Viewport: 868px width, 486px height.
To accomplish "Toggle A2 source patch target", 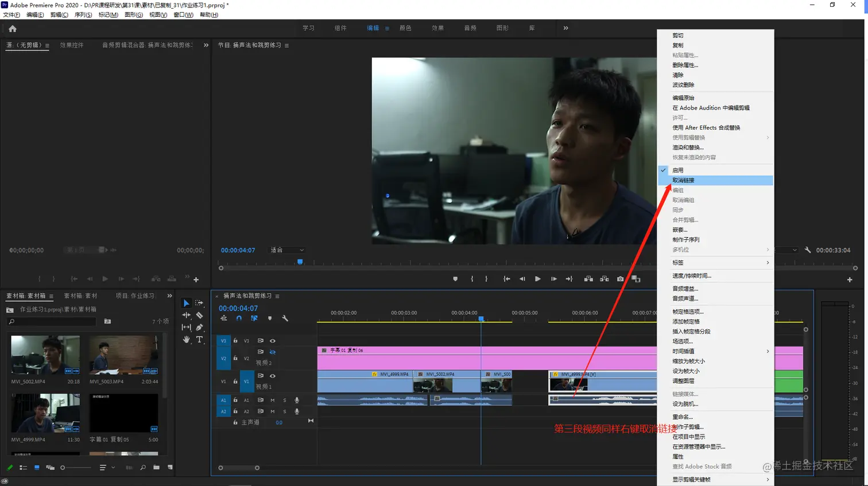I will coord(223,411).
